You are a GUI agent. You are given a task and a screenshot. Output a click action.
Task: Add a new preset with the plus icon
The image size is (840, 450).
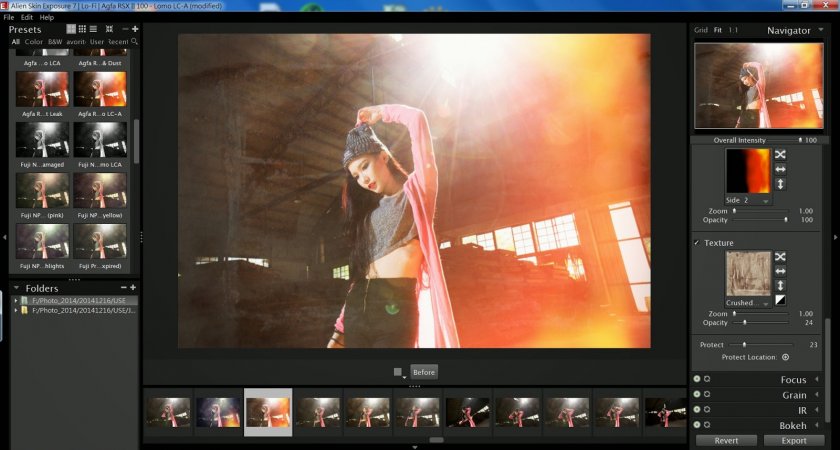pyautogui.click(x=135, y=30)
